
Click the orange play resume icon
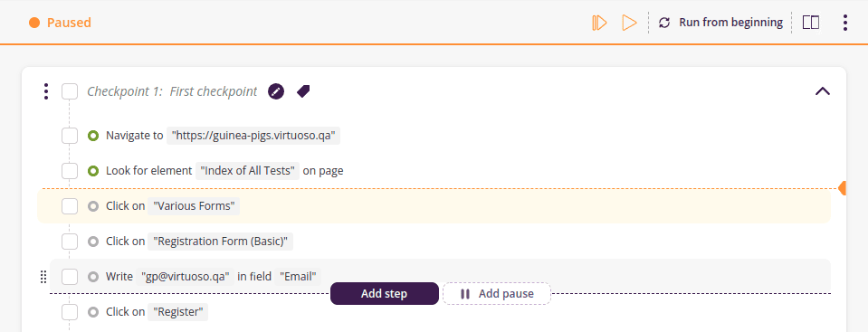pos(629,23)
